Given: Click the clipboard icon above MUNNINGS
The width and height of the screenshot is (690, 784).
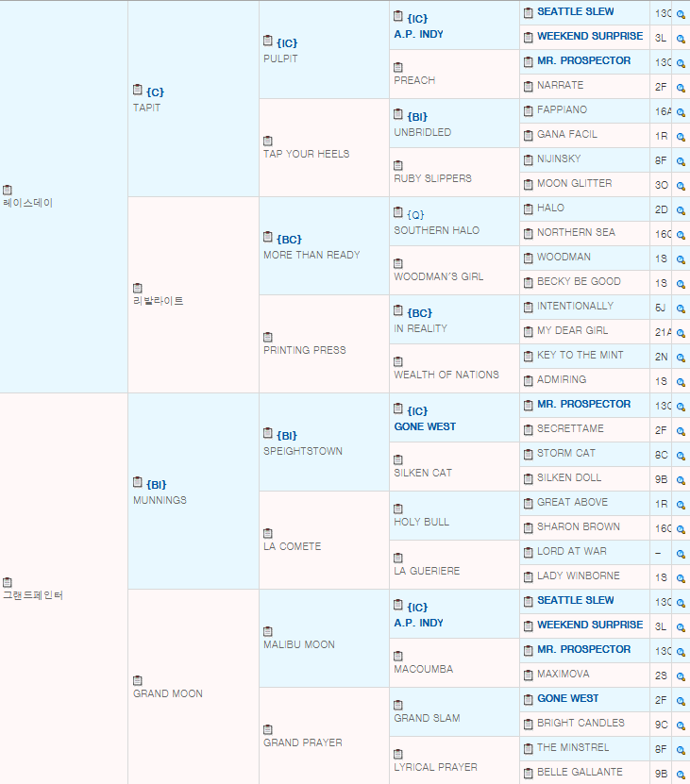Looking at the screenshot, I should tap(138, 482).
